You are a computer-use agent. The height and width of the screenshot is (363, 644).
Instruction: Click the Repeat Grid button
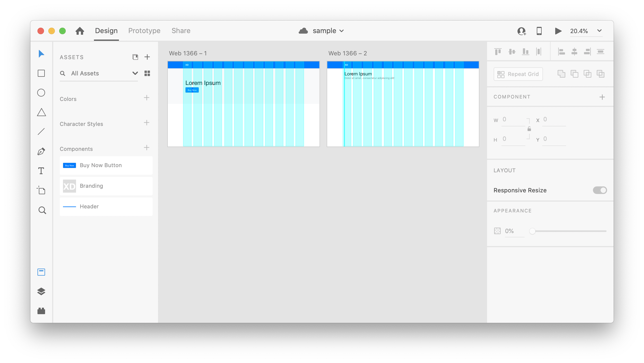518,74
